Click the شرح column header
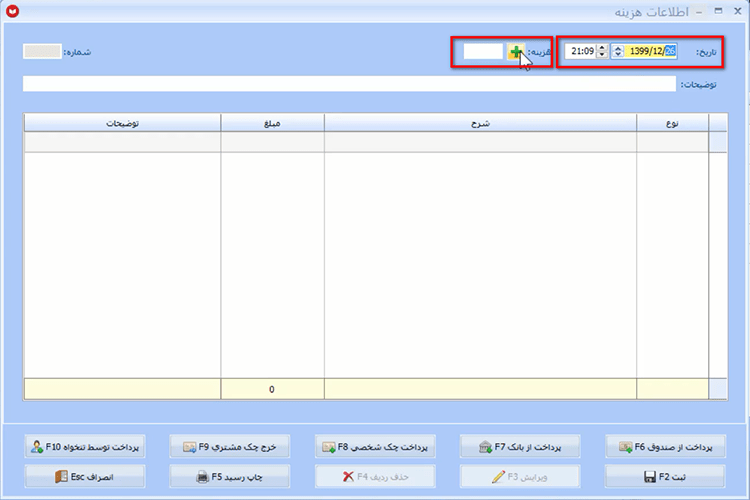 (x=480, y=123)
